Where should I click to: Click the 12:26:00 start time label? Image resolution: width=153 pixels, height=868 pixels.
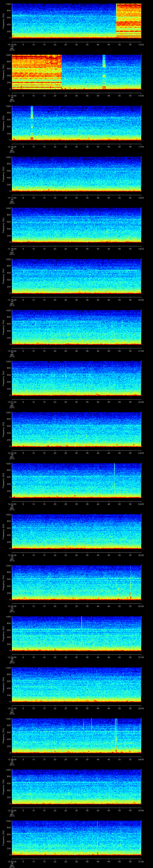tap(12, 657)
